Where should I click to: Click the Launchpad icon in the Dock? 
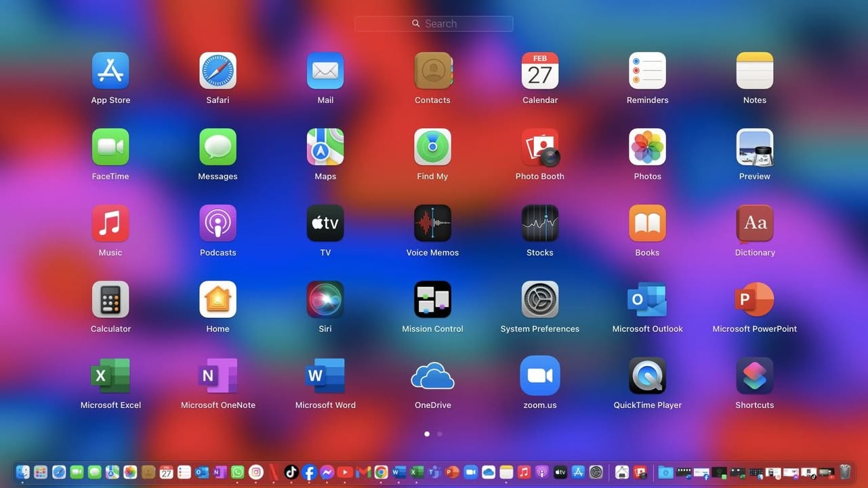(41, 472)
